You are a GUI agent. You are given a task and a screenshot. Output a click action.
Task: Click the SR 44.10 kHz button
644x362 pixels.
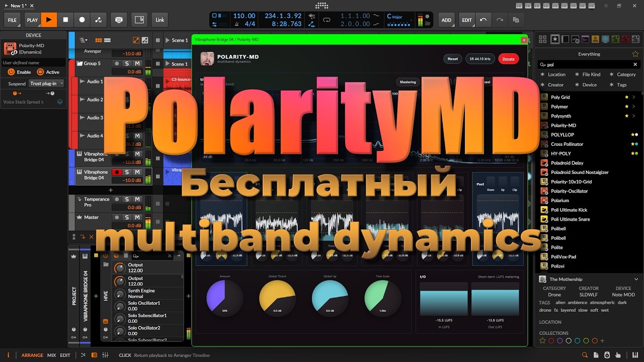tap(480, 59)
